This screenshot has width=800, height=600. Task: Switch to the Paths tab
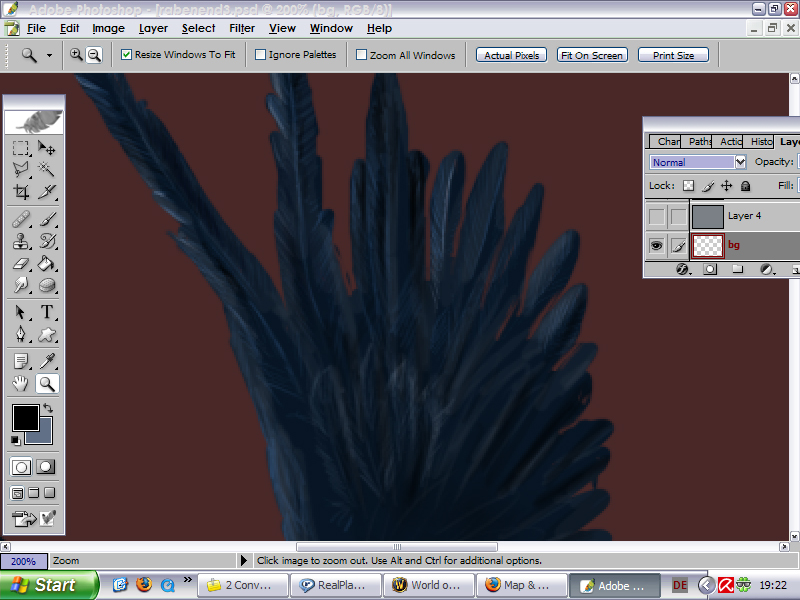tap(697, 141)
